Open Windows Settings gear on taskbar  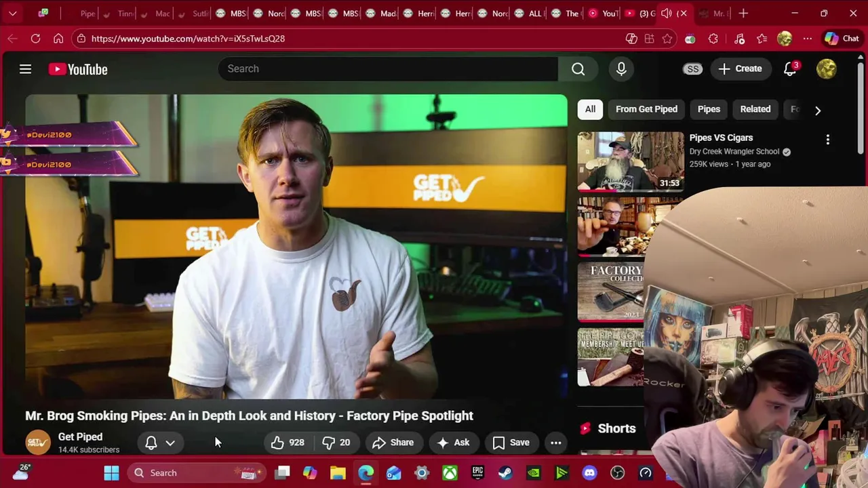tap(422, 472)
